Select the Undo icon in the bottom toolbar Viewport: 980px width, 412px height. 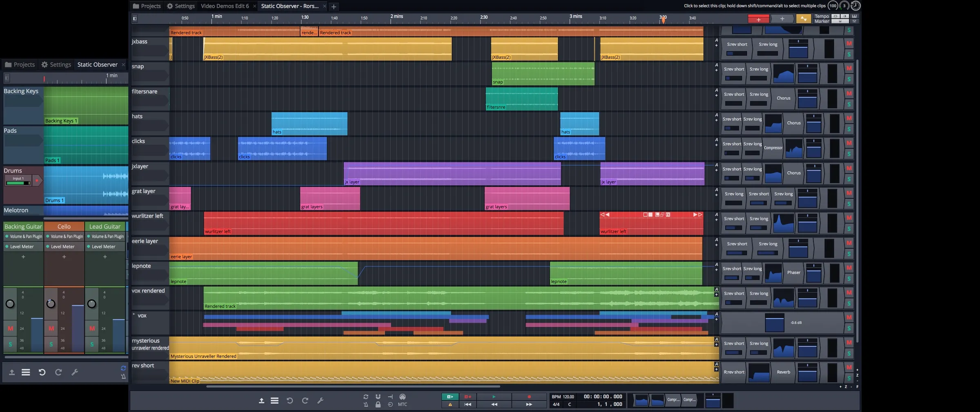pos(290,401)
